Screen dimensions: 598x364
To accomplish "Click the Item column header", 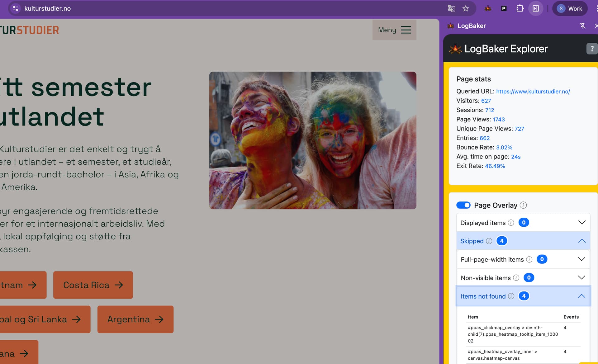I will [473, 317].
